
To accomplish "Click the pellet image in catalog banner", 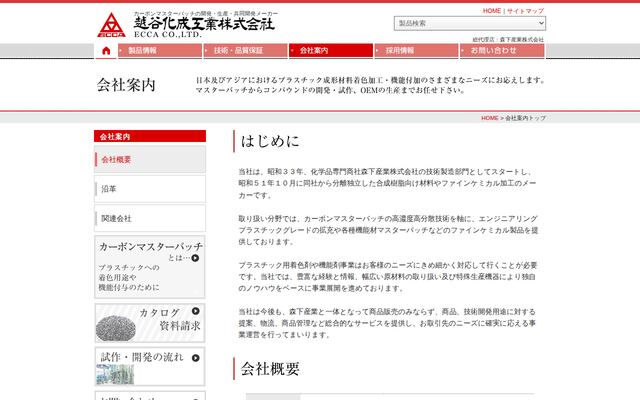I will [116, 328].
